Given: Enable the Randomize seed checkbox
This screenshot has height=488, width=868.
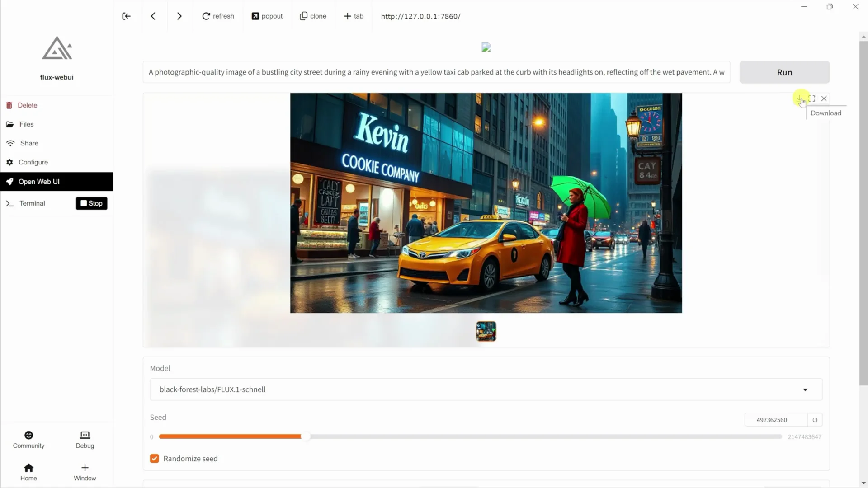Looking at the screenshot, I should click(x=154, y=458).
